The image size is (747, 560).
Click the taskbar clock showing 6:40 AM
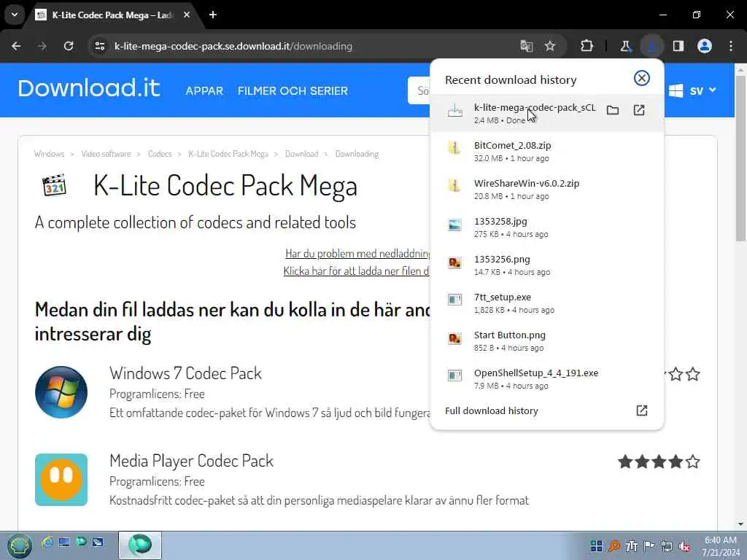click(x=720, y=545)
